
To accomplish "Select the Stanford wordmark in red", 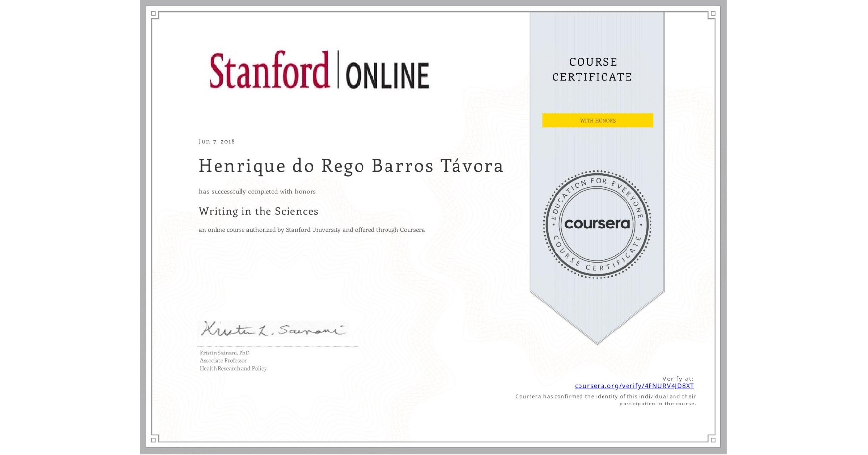I will (270, 71).
